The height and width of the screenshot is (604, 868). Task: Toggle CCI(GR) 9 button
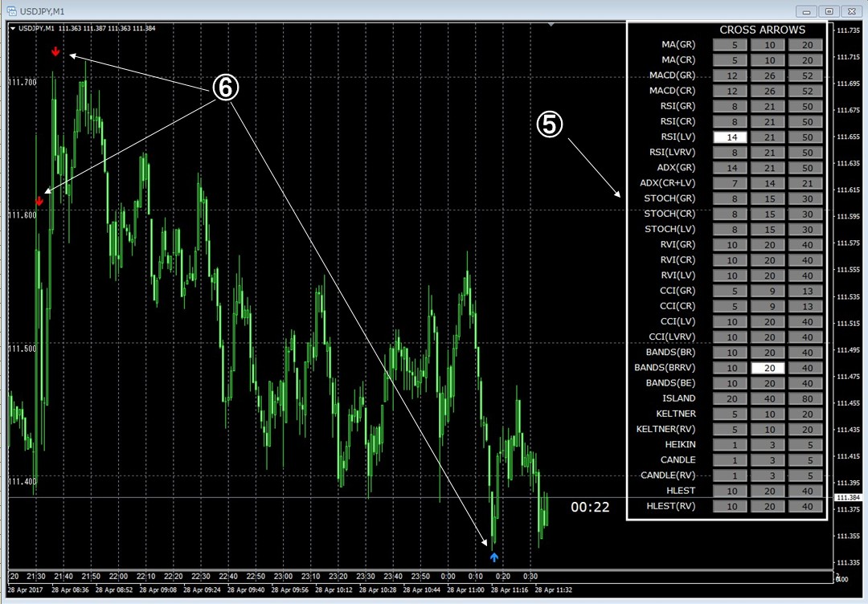point(768,292)
